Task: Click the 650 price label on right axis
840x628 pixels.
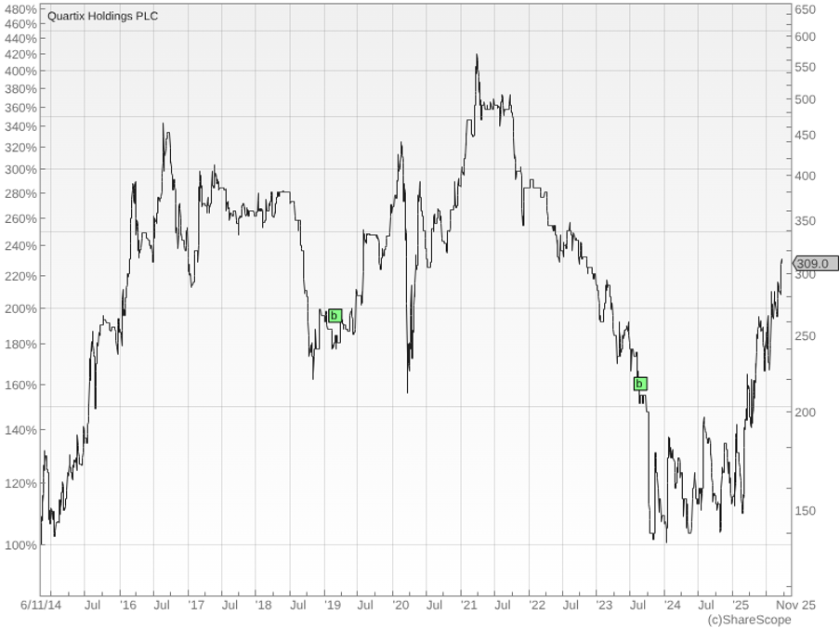Action: tap(805, 9)
